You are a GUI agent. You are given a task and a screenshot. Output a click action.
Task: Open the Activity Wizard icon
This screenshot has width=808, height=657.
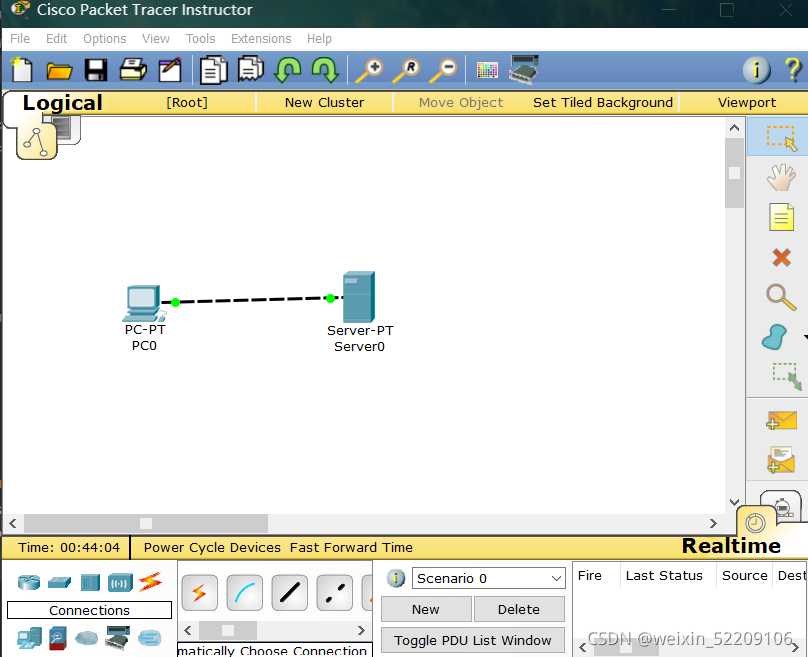pyautogui.click(x=170, y=70)
